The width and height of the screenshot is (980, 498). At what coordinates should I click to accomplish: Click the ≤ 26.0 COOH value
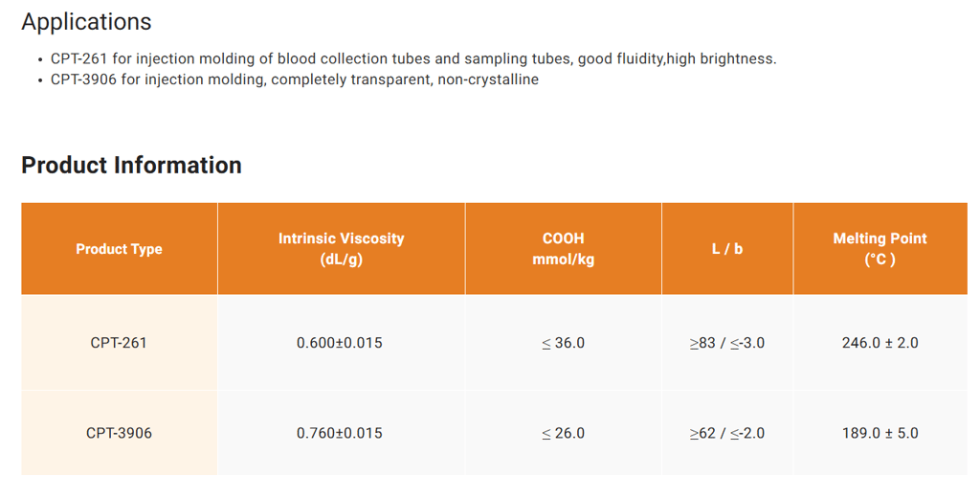(x=563, y=433)
